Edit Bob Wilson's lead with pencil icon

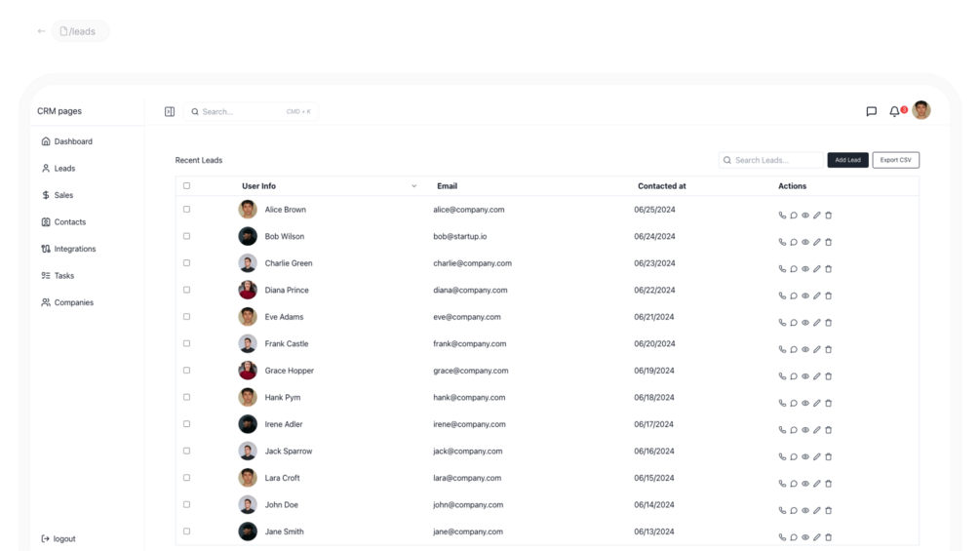pos(817,242)
